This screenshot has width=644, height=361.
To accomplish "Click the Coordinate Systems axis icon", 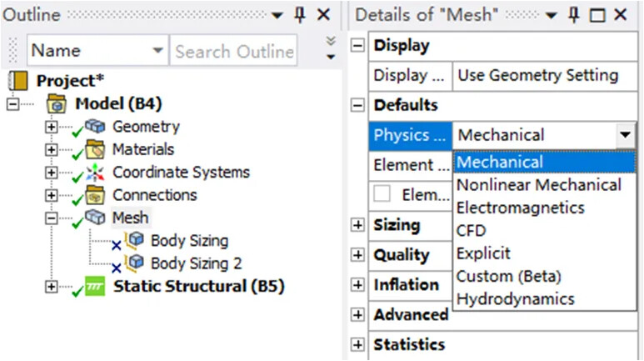I will click(97, 173).
